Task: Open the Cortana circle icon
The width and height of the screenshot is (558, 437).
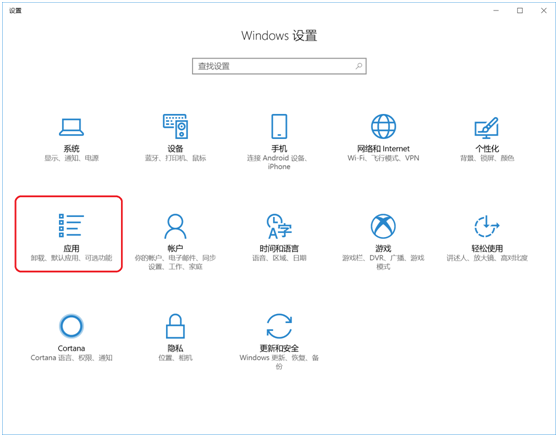Action: coord(71,326)
